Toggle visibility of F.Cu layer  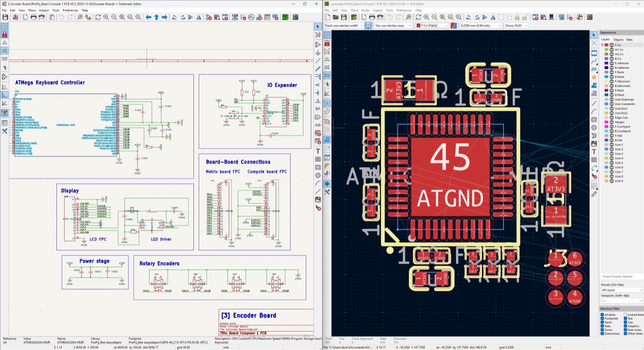[x=612, y=45]
